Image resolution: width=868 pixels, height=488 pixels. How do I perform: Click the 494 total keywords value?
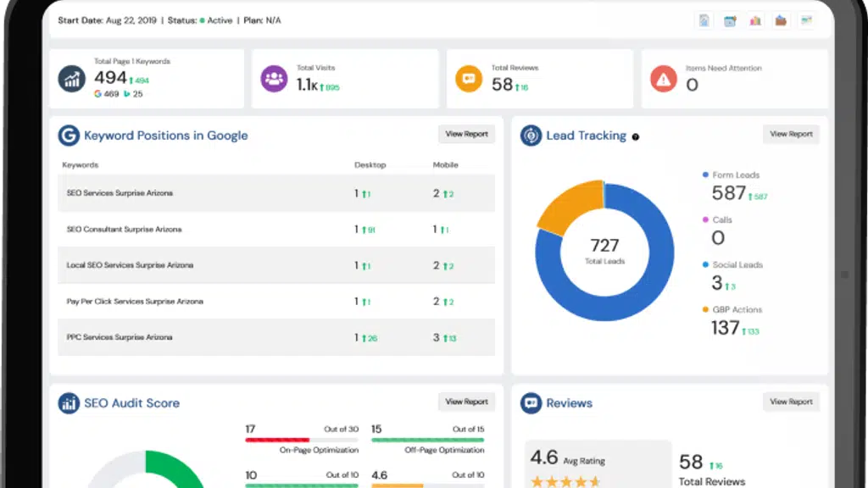110,77
